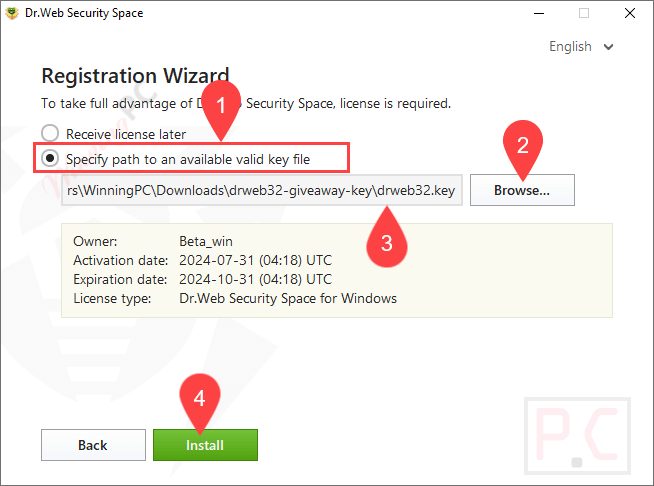Click the Dr.Web Security Space title text
This screenshot has width=654, height=486.
[84, 13]
